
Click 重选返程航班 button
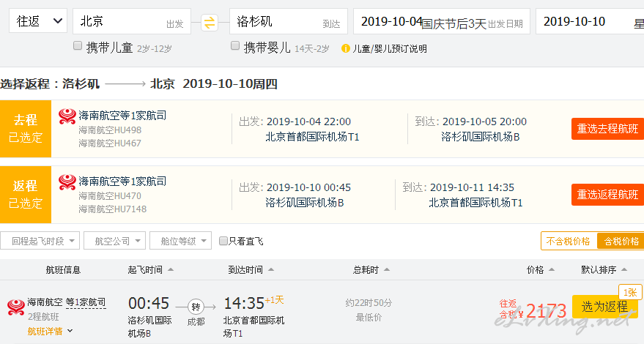point(607,195)
